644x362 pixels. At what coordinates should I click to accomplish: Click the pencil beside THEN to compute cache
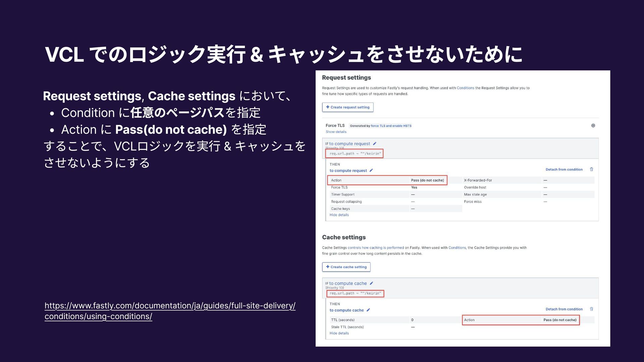pos(368,310)
